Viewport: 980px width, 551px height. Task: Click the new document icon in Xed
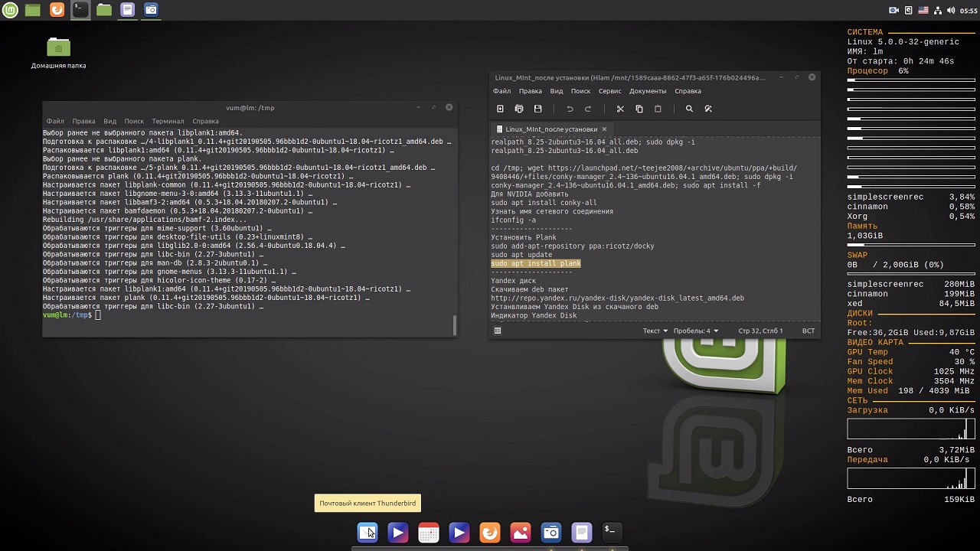click(x=500, y=109)
